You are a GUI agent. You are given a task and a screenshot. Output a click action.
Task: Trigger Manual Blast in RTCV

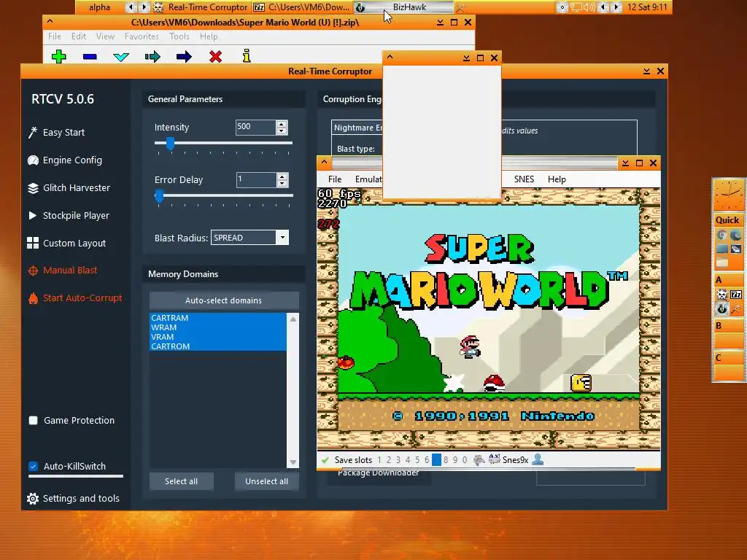tap(63, 270)
